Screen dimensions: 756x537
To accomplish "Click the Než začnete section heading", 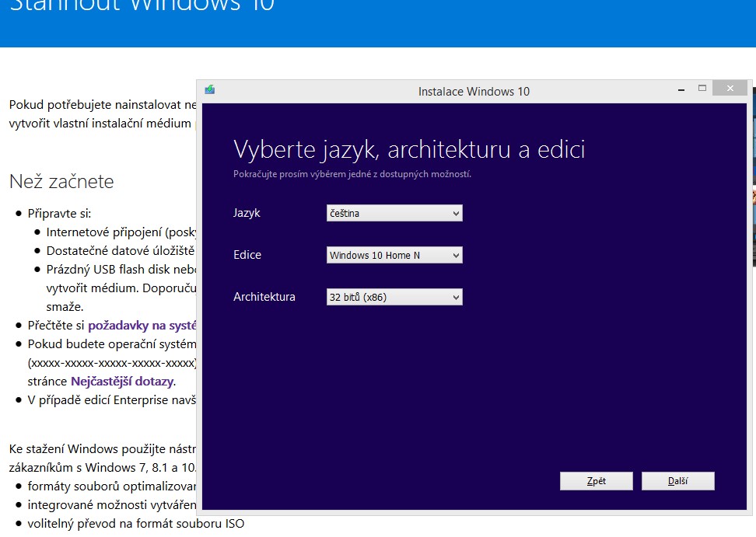I will point(61,182).
